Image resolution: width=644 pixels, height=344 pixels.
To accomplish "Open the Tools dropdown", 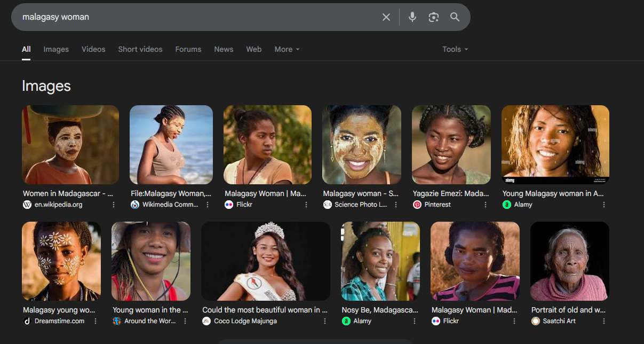I will (x=455, y=49).
